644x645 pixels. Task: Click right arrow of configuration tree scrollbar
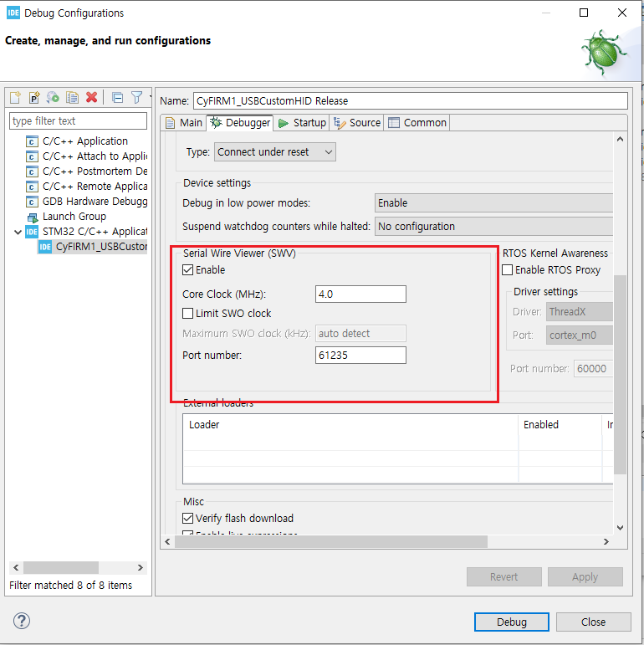coord(141,568)
